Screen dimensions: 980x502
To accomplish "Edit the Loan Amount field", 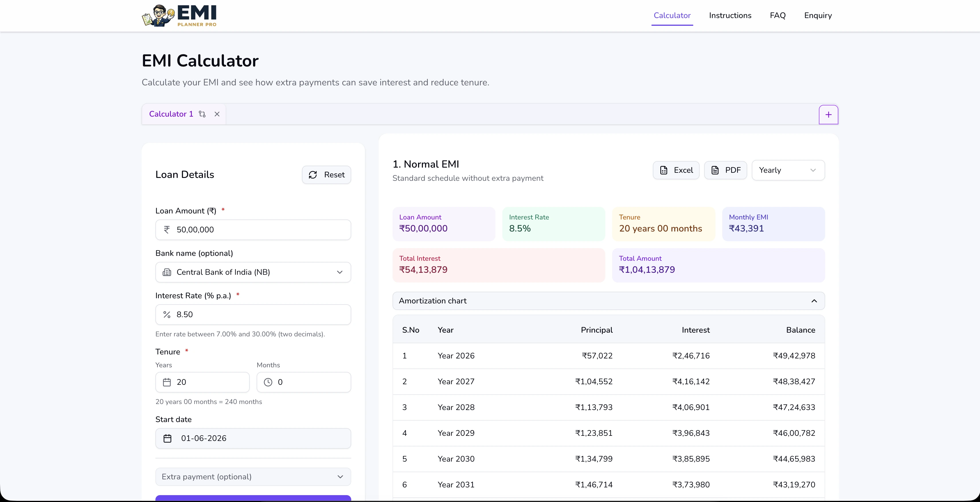I will [253, 230].
